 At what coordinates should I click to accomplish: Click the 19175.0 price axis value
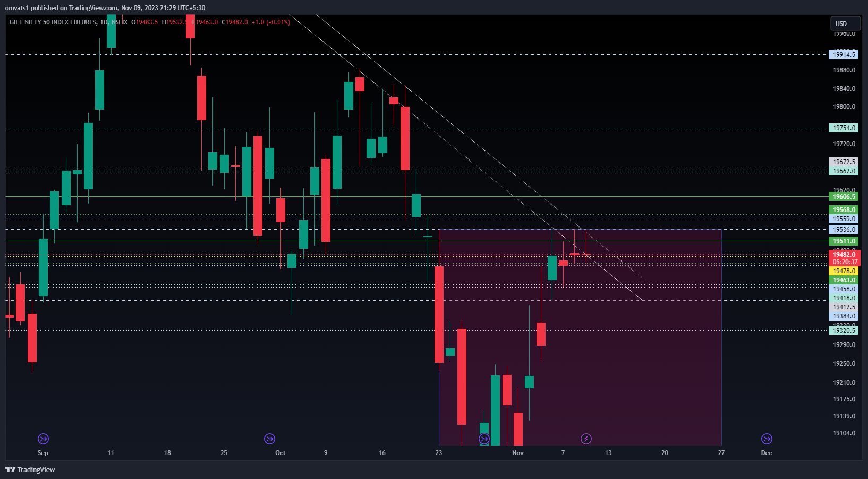[844, 399]
